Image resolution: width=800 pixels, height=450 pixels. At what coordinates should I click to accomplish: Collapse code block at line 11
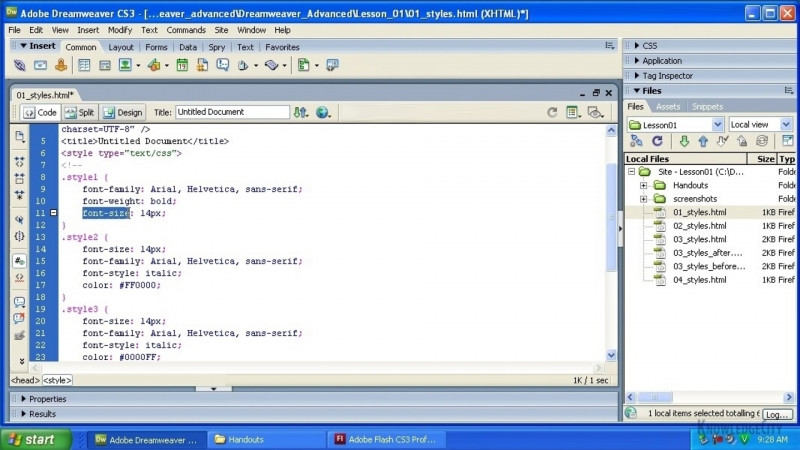pyautogui.click(x=53, y=213)
